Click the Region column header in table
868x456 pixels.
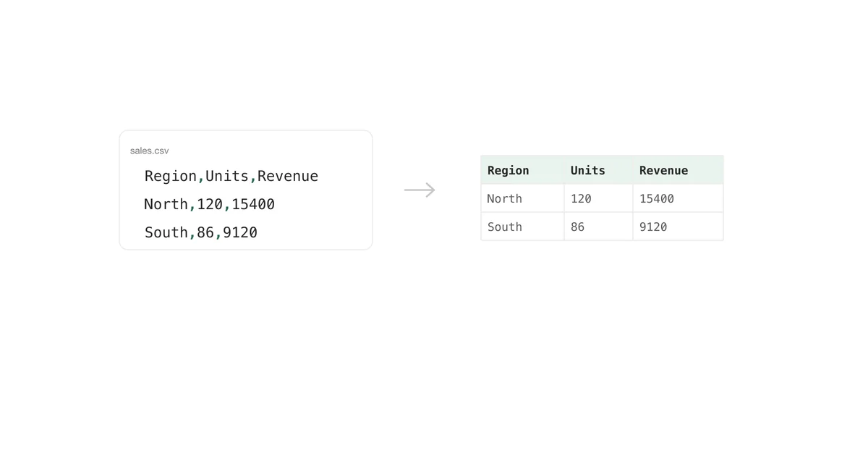coord(522,170)
